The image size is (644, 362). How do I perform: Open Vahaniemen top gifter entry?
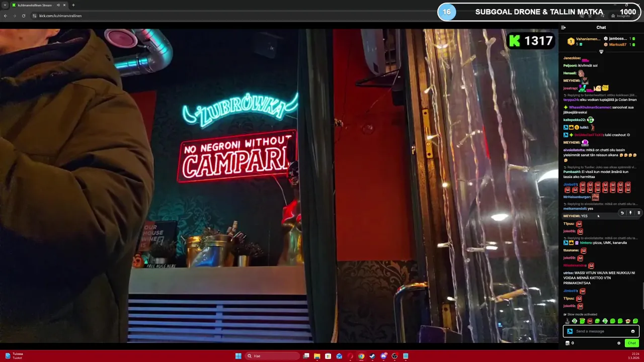[584, 41]
